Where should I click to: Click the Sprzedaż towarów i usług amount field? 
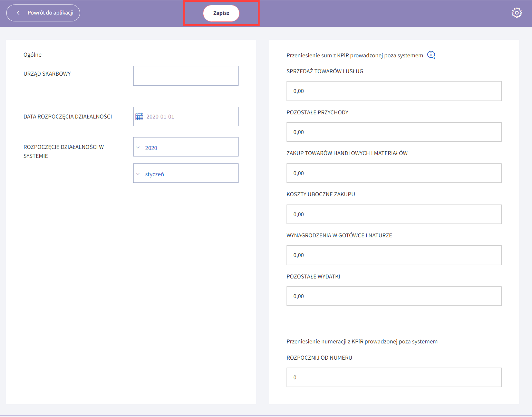394,91
